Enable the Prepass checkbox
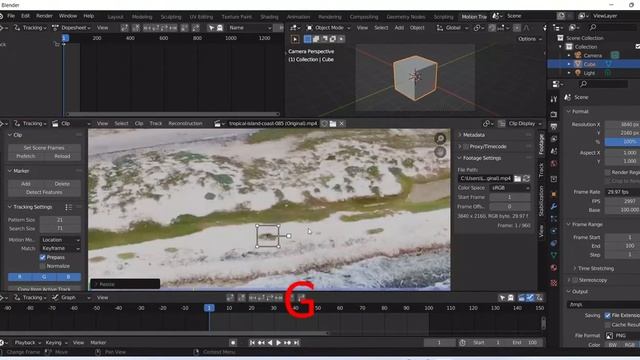The height and width of the screenshot is (360, 640). pos(42,258)
